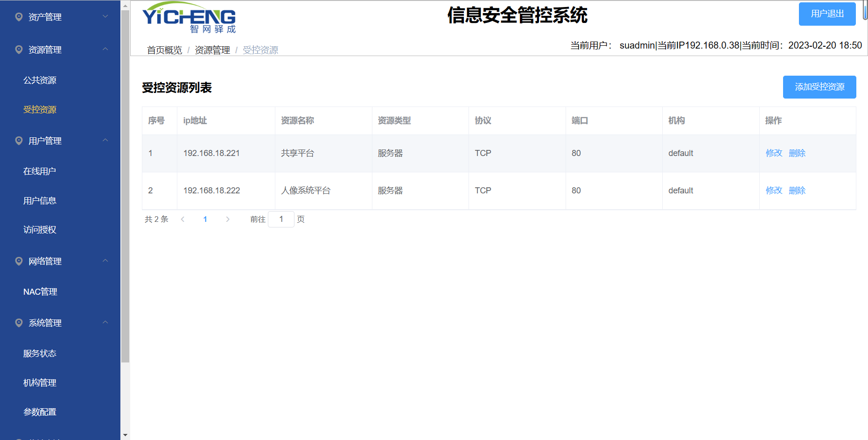This screenshot has width=868, height=440.
Task: Collapse the 资源管理 menu chevron
Action: [x=105, y=49]
